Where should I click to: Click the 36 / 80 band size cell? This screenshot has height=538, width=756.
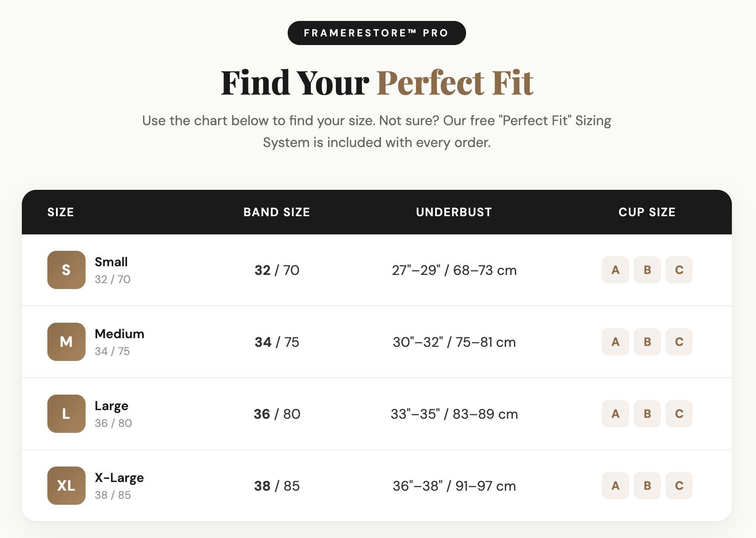(x=277, y=414)
